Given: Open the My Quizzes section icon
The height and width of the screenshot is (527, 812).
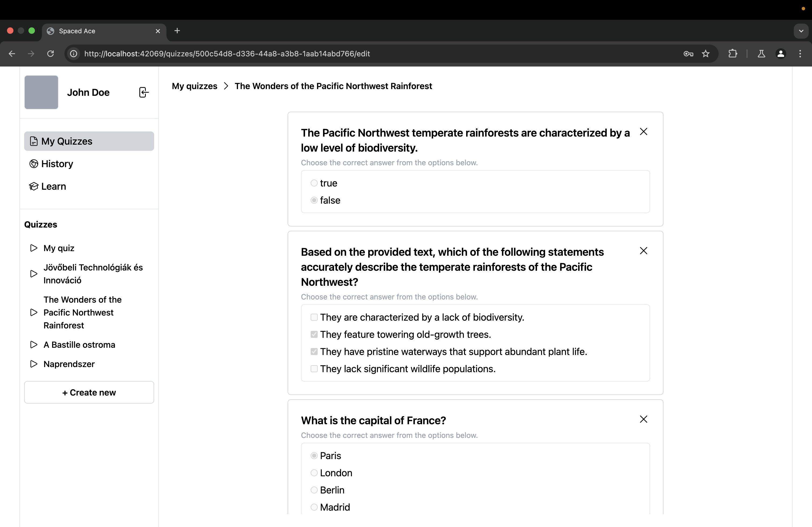Looking at the screenshot, I should pyautogui.click(x=34, y=141).
